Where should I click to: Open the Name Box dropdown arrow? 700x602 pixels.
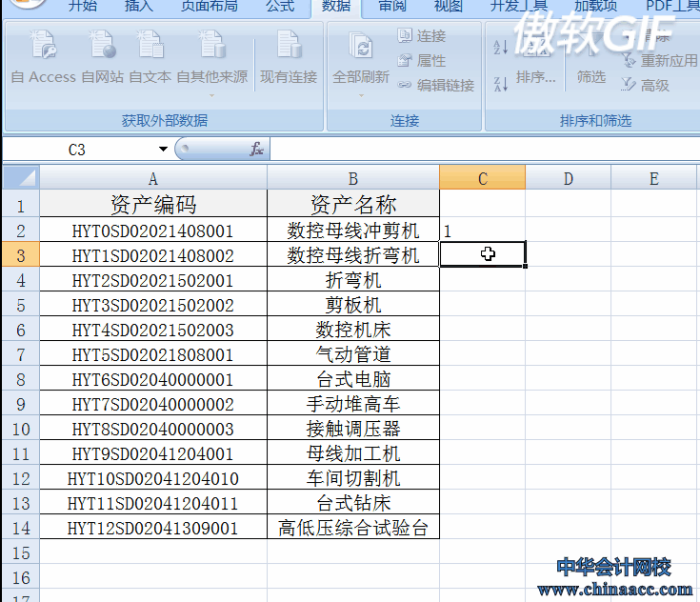click(163, 150)
